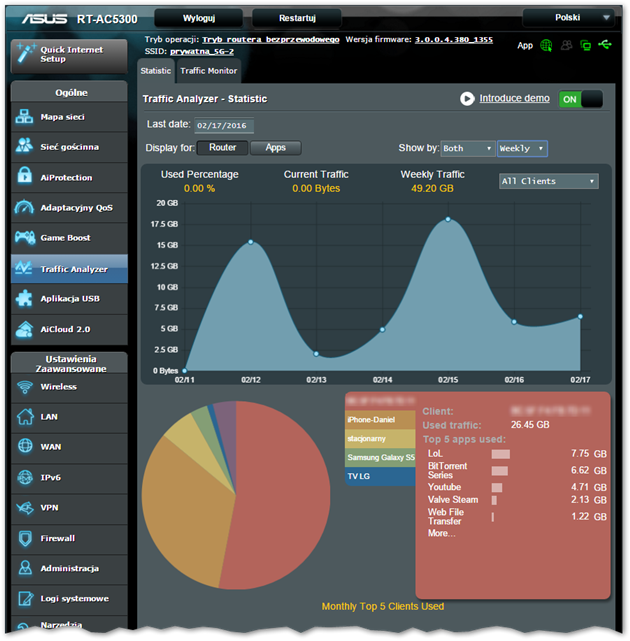This screenshot has height=641, width=630.
Task: Open Wireless settings wifi icon
Action: point(25,386)
